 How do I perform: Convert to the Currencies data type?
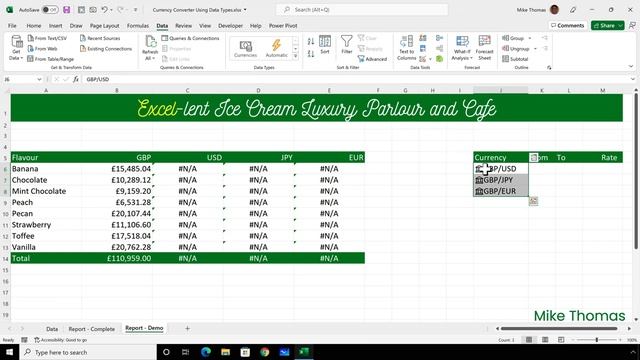click(245, 49)
